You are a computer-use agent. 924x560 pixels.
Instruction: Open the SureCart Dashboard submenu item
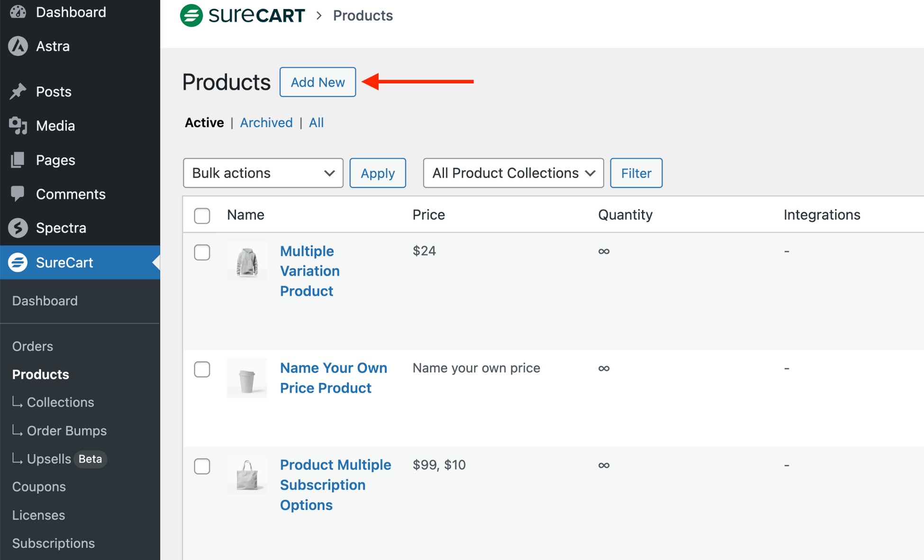[45, 301]
